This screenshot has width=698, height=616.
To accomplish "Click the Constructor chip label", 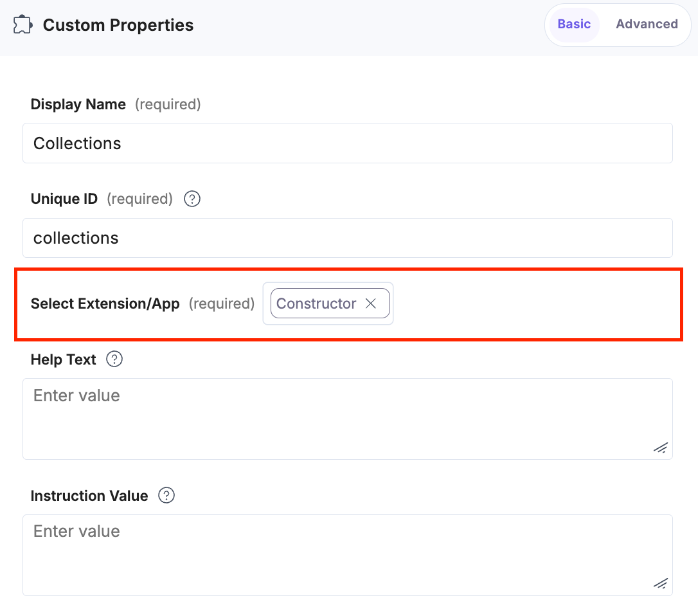I will pos(316,303).
